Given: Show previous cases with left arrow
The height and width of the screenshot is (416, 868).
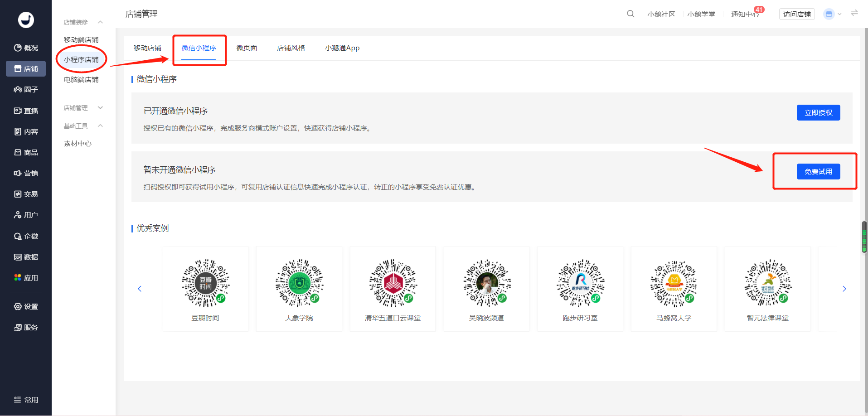Looking at the screenshot, I should [x=140, y=289].
